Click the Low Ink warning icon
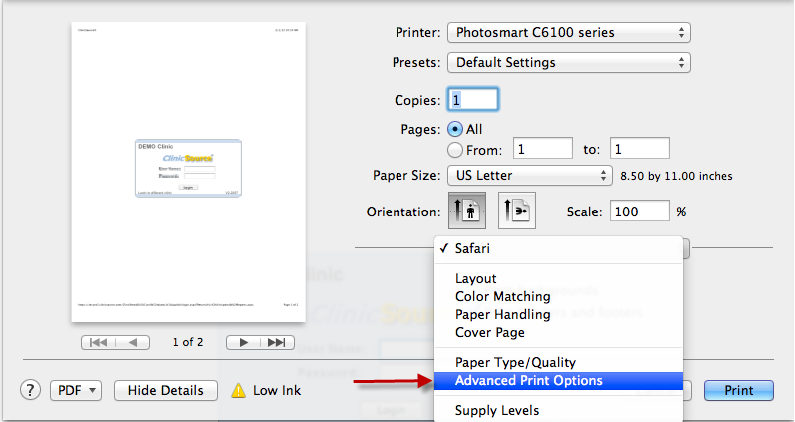This screenshot has height=422, width=795. pos(240,390)
